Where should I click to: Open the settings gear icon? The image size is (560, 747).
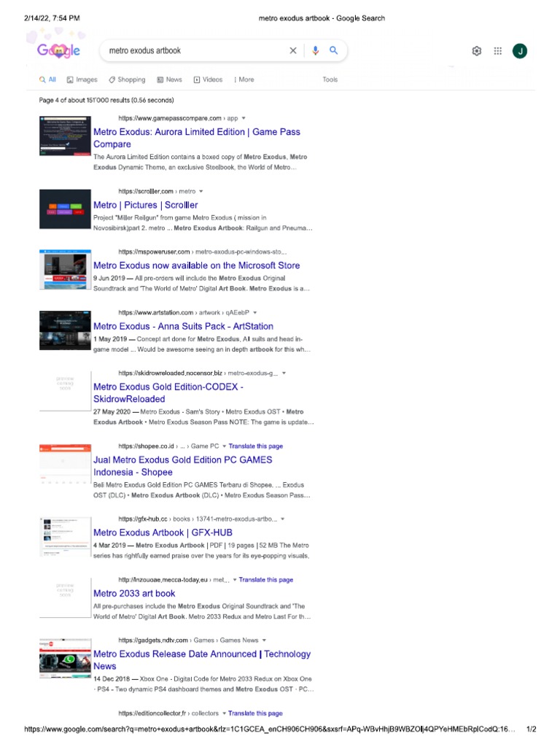[x=477, y=51]
